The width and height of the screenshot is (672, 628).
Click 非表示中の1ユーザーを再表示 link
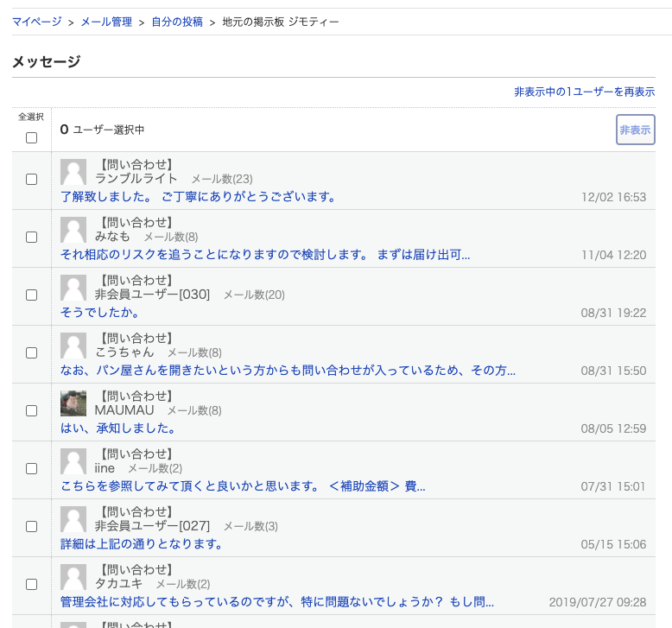click(584, 92)
